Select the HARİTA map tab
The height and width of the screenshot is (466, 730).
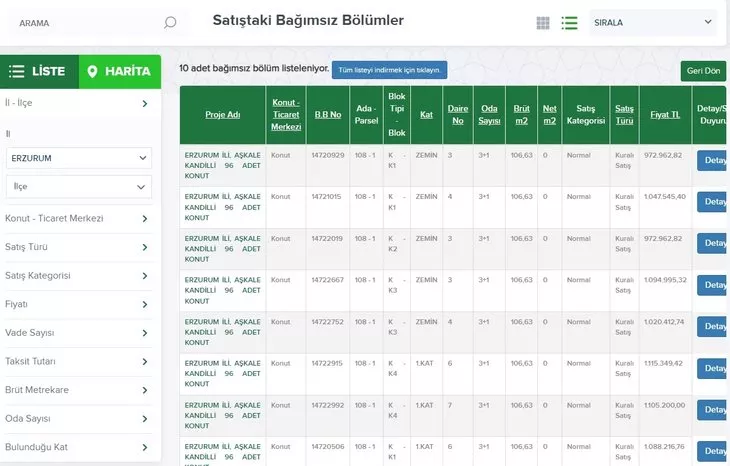[x=119, y=71]
